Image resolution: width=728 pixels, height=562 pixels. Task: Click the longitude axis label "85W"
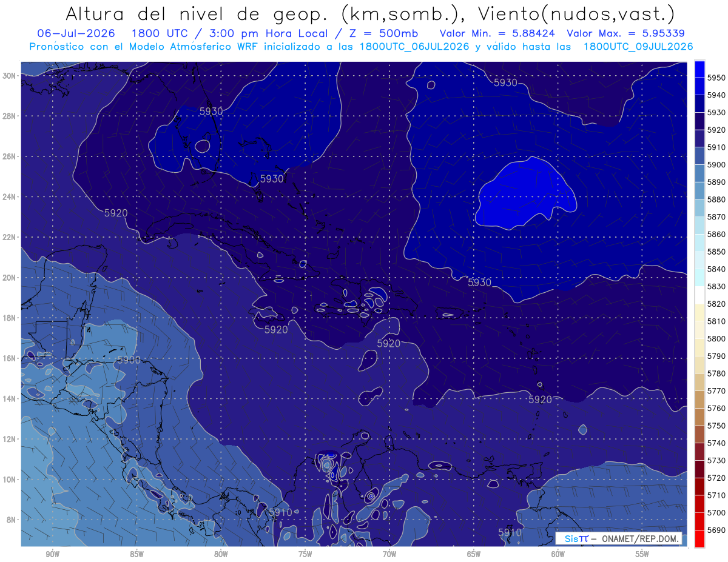[137, 555]
